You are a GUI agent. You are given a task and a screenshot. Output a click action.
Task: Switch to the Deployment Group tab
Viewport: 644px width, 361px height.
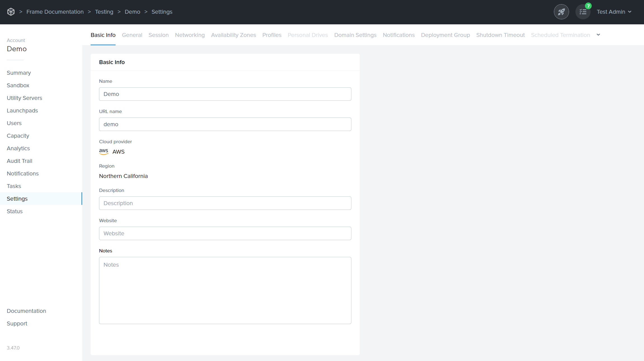(445, 35)
